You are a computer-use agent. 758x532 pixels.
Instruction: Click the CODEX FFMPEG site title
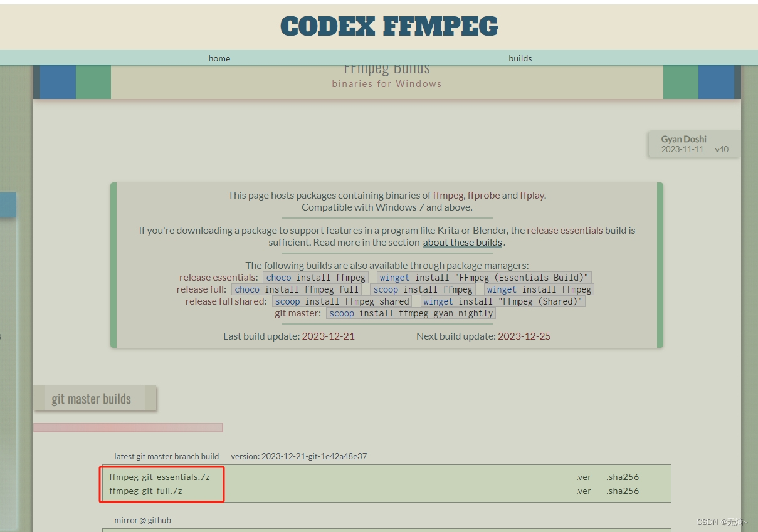(389, 26)
